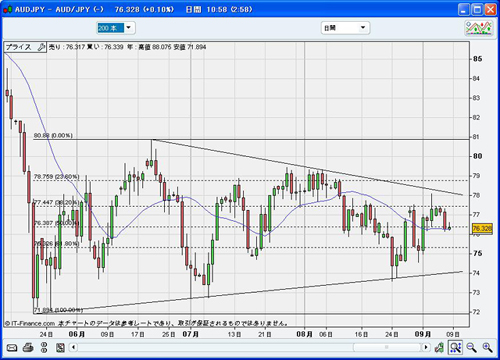Click the envelope mail icon in bottom toolbar
The image size is (500, 360).
pos(12,348)
